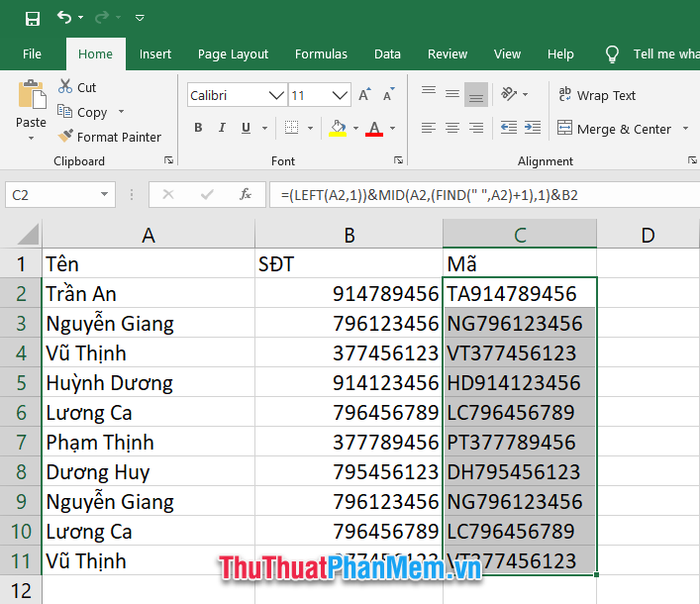Open the Calibri font name dropdown
700x604 pixels.
[x=276, y=96]
